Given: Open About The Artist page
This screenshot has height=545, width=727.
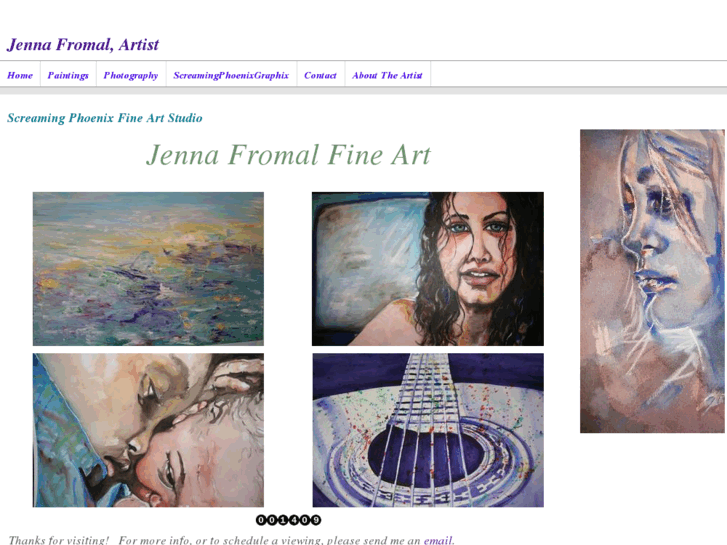Looking at the screenshot, I should click(387, 75).
